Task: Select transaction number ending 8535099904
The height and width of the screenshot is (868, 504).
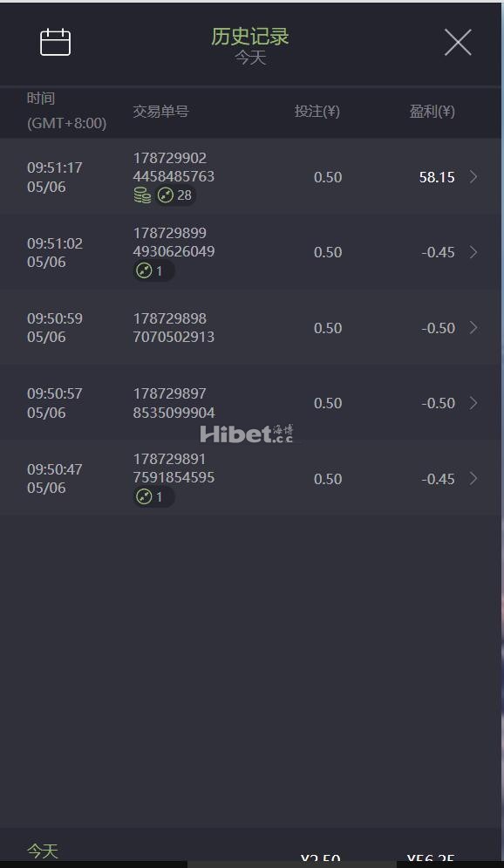Action: (174, 403)
